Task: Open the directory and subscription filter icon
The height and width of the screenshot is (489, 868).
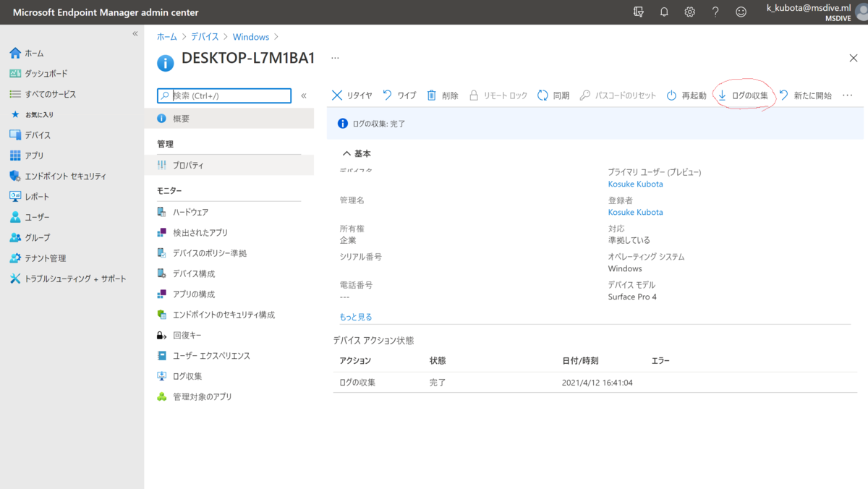Action: (638, 12)
